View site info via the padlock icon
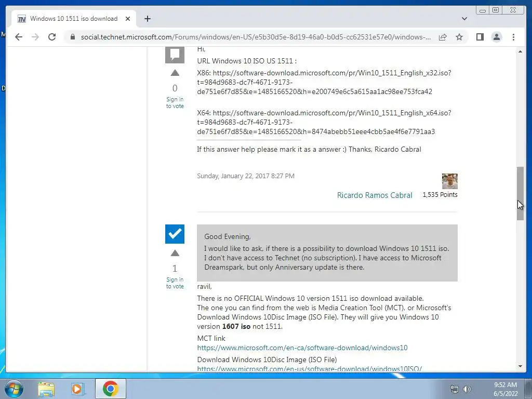Viewport: 532px width, 399px height. tap(72, 37)
